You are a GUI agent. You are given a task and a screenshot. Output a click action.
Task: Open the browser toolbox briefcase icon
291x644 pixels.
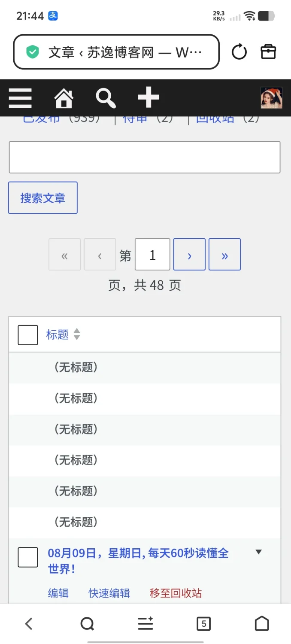(x=268, y=52)
